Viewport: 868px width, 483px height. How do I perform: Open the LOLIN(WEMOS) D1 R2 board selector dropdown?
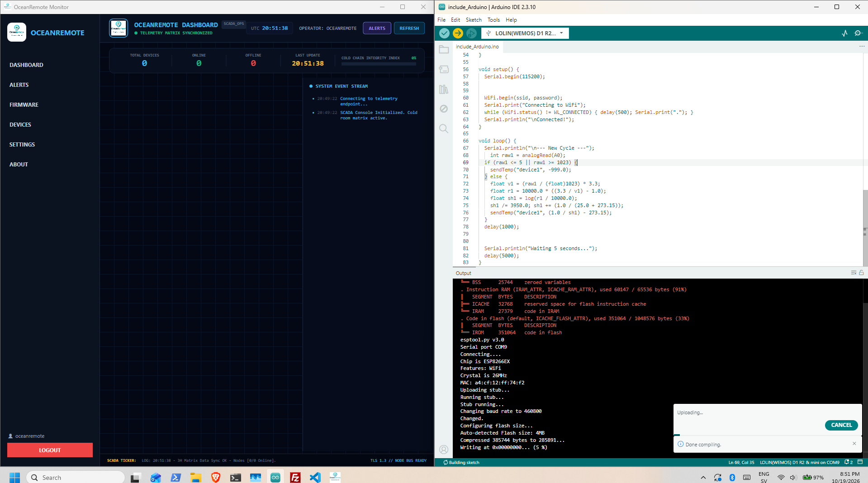point(525,33)
